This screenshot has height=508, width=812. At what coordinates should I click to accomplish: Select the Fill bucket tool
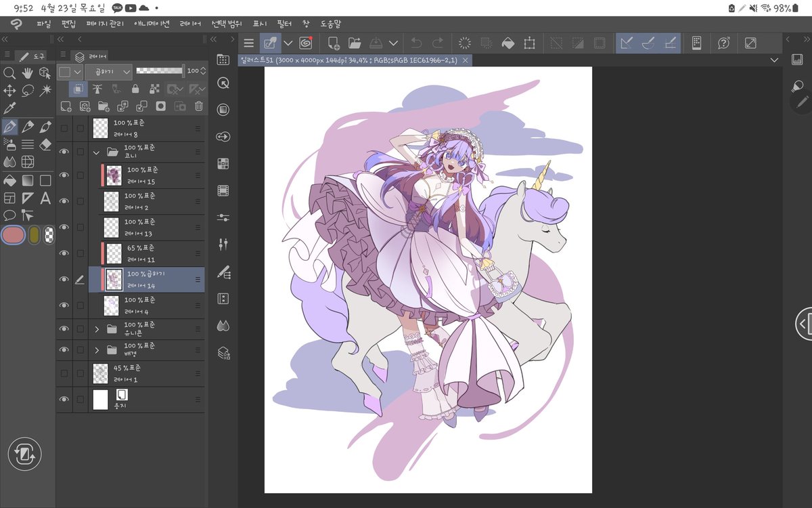point(9,180)
